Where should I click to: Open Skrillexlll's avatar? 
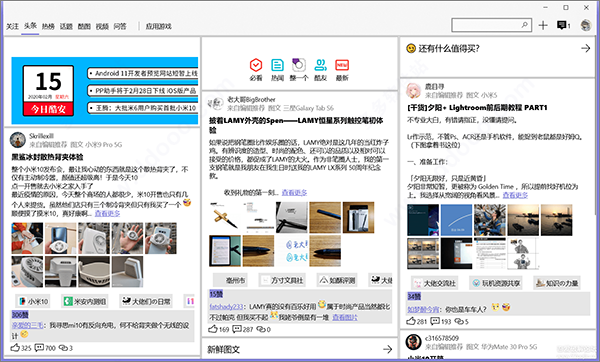[x=18, y=140]
